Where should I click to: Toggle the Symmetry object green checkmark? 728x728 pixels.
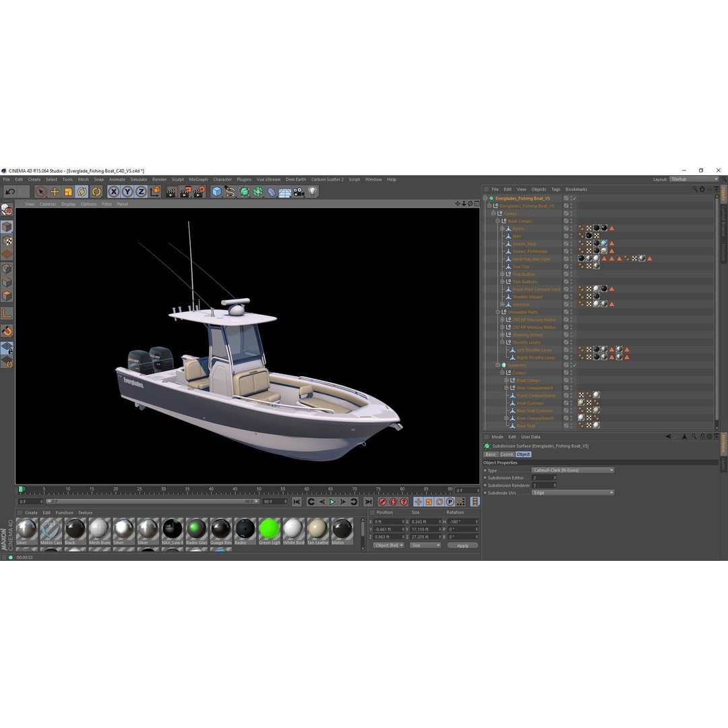[x=575, y=365]
